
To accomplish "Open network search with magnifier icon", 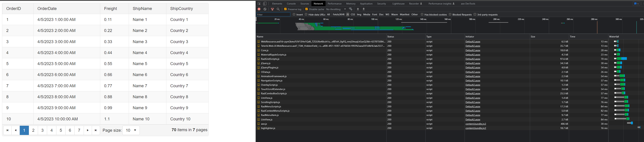I will pos(278,9).
